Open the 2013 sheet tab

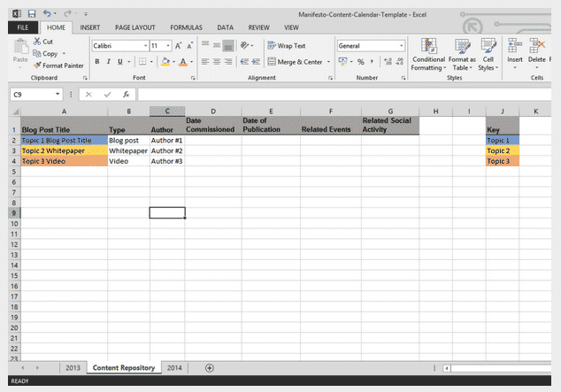coord(73,368)
